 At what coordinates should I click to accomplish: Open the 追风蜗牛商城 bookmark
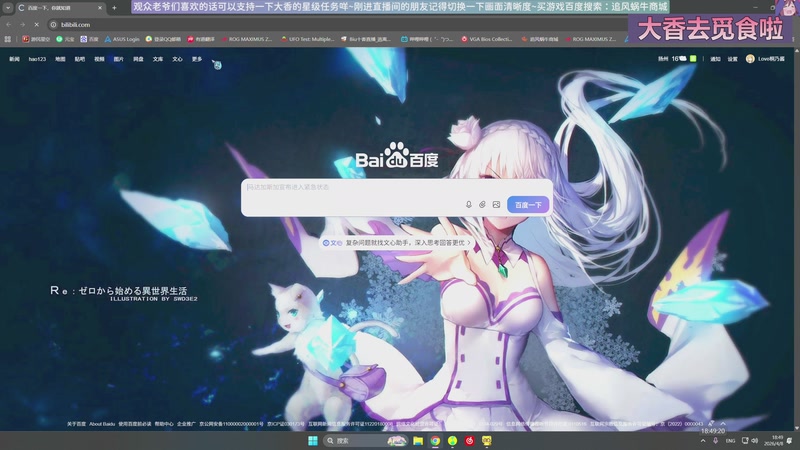540,39
